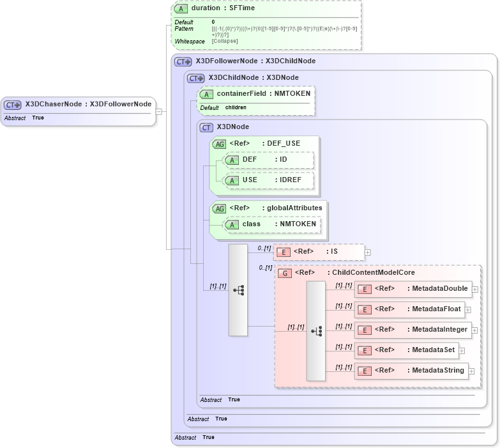Click Abstract True at the bottom of X3DChildNode box
500x448 pixels.
pos(208,419)
